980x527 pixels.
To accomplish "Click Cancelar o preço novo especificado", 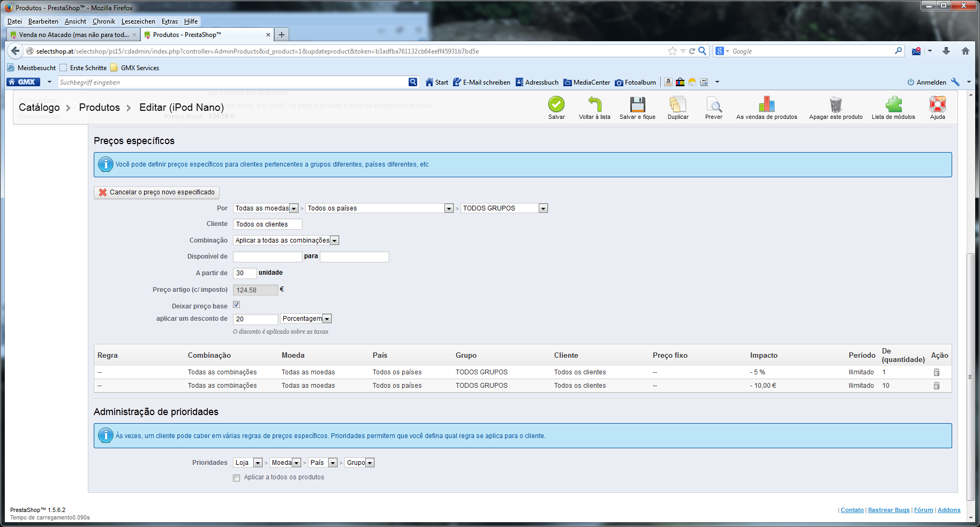I will point(156,192).
